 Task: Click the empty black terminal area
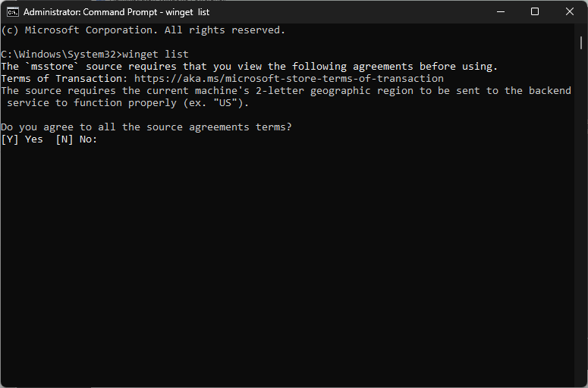pos(288,262)
